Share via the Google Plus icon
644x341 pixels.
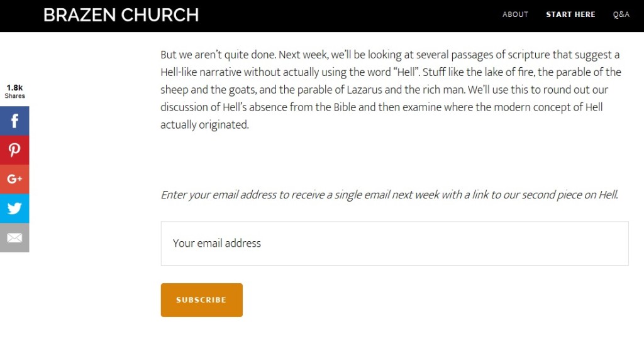pos(14,179)
